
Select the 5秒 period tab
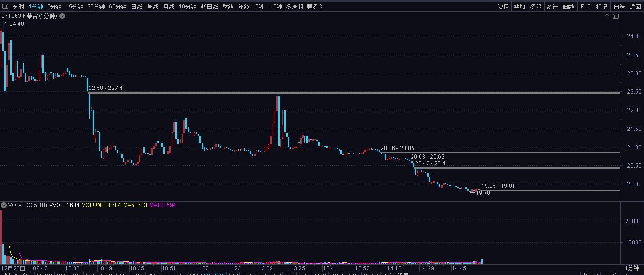point(260,7)
